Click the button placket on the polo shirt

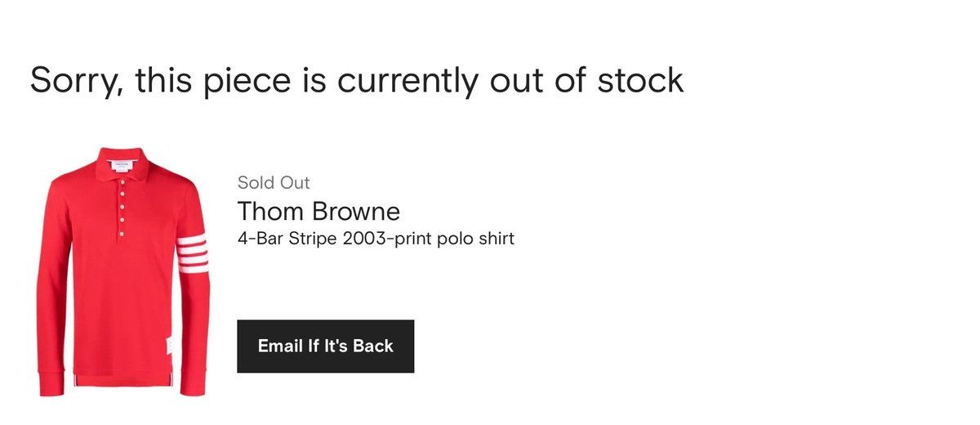click(x=122, y=207)
